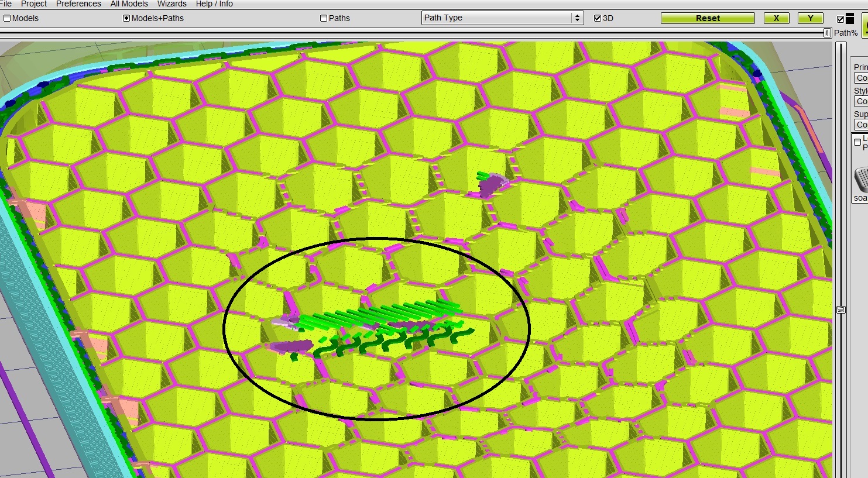The image size is (868, 478).
Task: Select the soap dish model thumbnail
Action: pos(861,180)
